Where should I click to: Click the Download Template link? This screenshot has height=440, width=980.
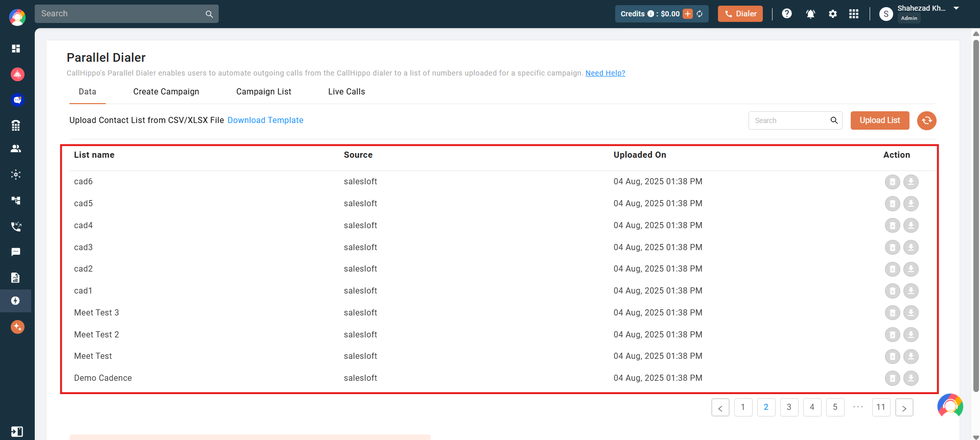click(x=265, y=120)
